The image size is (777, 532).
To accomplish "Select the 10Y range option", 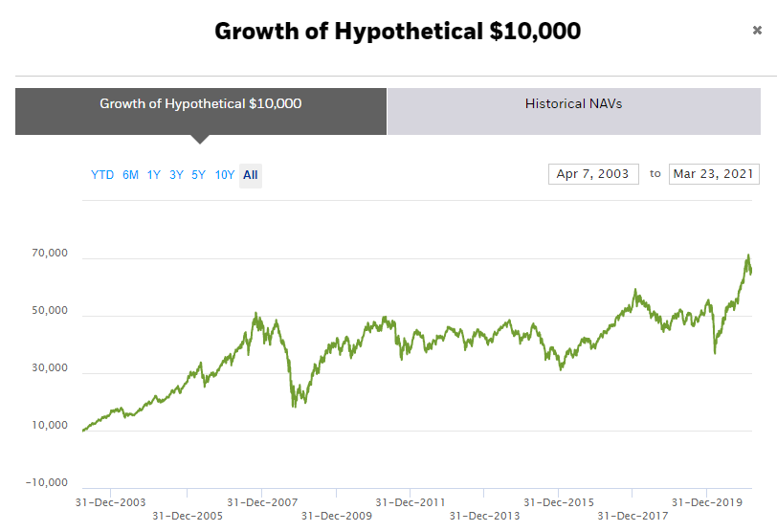I will (x=225, y=175).
